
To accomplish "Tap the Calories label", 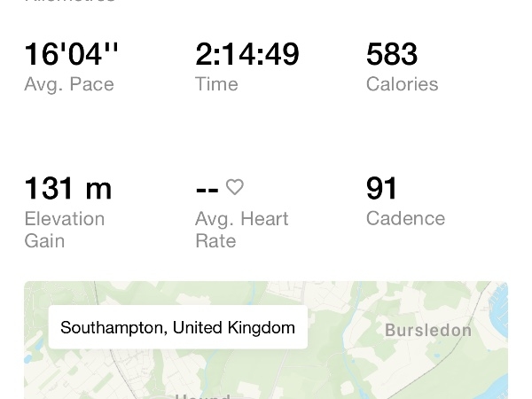I will click(x=402, y=84).
